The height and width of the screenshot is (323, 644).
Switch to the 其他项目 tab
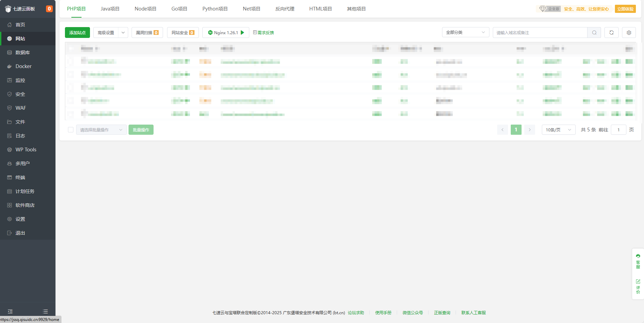(x=356, y=9)
